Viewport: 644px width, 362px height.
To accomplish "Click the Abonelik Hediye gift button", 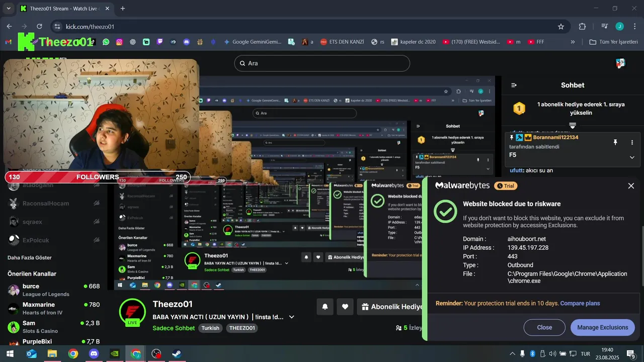I will pyautogui.click(x=390, y=307).
